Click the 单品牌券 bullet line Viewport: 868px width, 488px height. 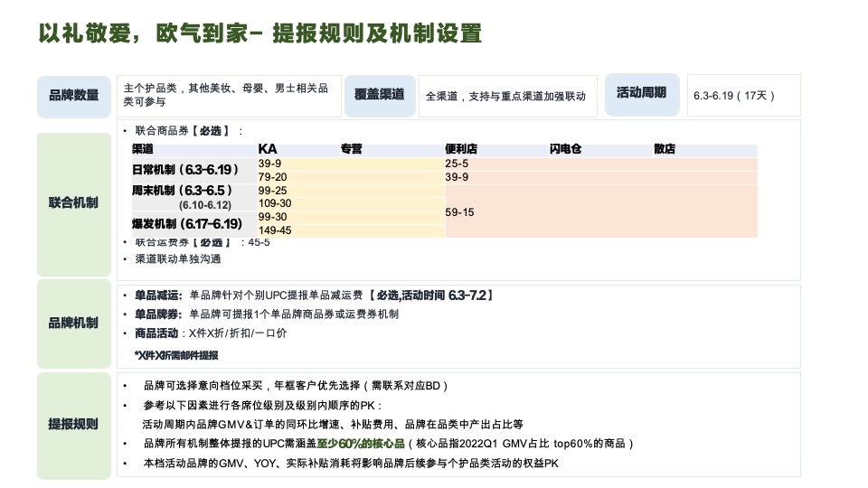click(260, 314)
